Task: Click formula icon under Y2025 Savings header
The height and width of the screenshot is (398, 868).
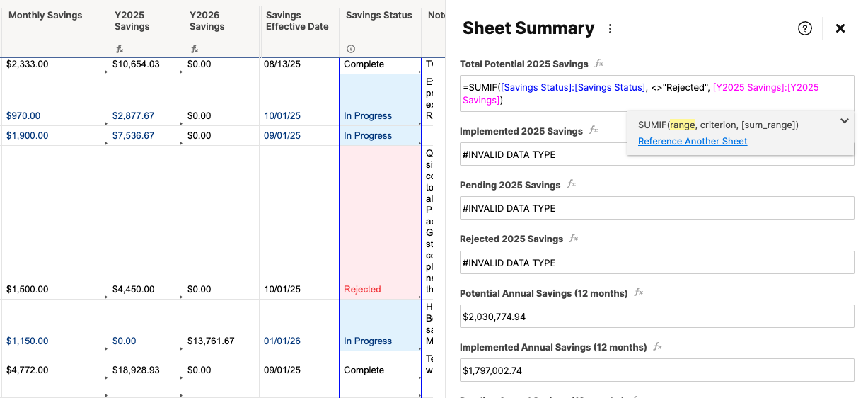Action: point(120,49)
